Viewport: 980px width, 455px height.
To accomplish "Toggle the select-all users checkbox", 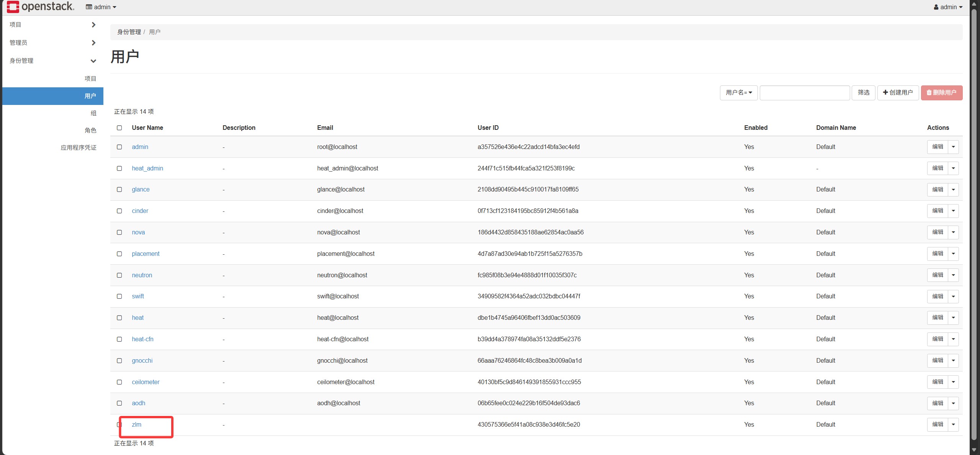I will click(119, 128).
